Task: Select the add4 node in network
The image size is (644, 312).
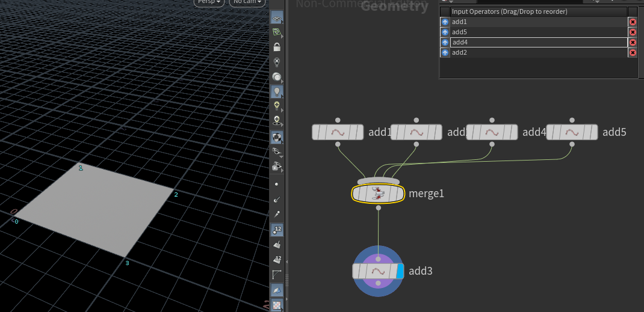Action: (x=492, y=132)
